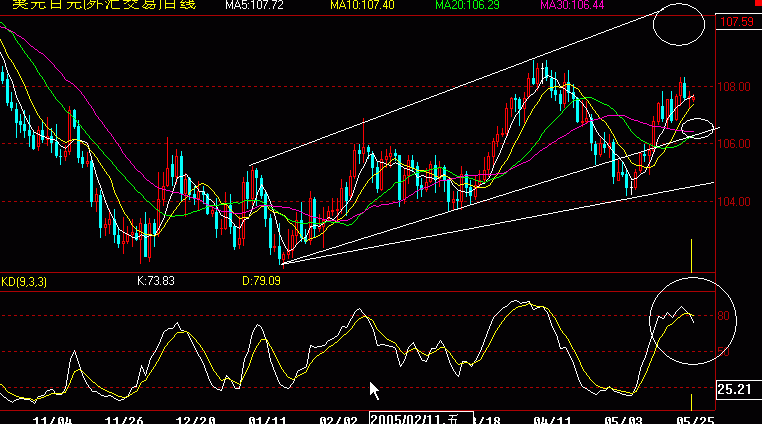Viewport: 762px width, 424px height.
Task: Click the 11/26 date axis label
Action: click(124, 420)
